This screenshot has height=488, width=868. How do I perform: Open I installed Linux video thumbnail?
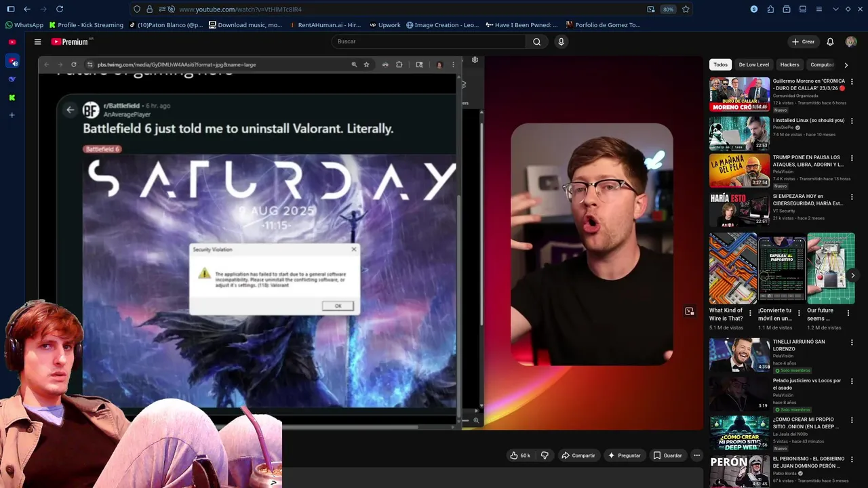click(x=740, y=134)
